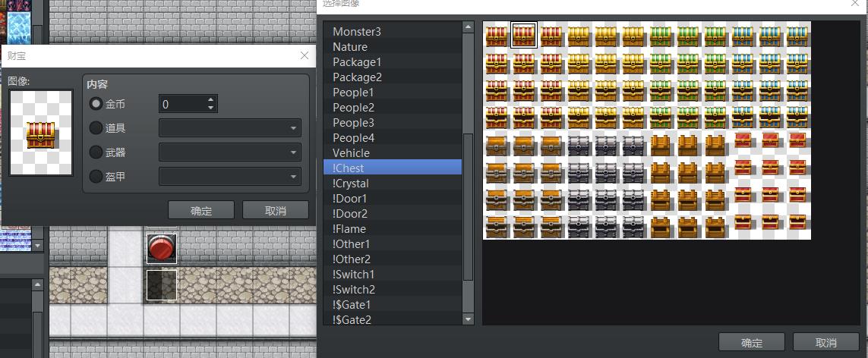Select the first red chest in the second row
This screenshot has width=868, height=358.
click(x=497, y=62)
